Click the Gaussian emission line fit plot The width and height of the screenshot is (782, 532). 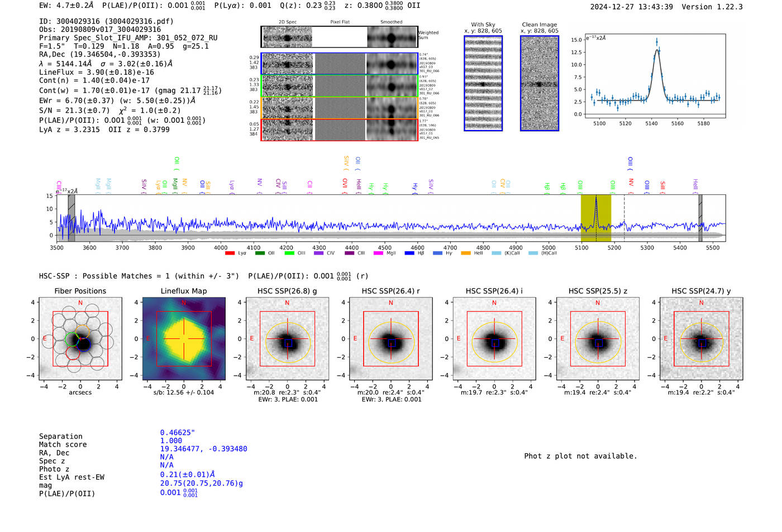pos(655,76)
